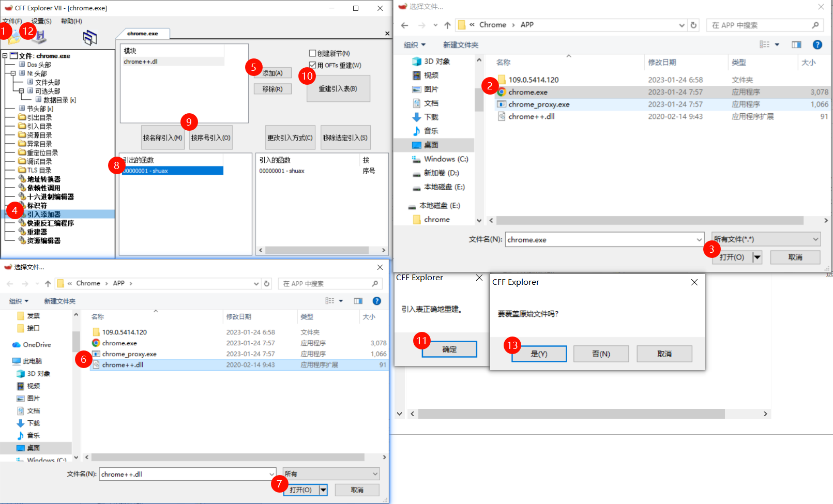
Task: Enable the 创建新节(N) checkbox
Action: click(x=312, y=53)
